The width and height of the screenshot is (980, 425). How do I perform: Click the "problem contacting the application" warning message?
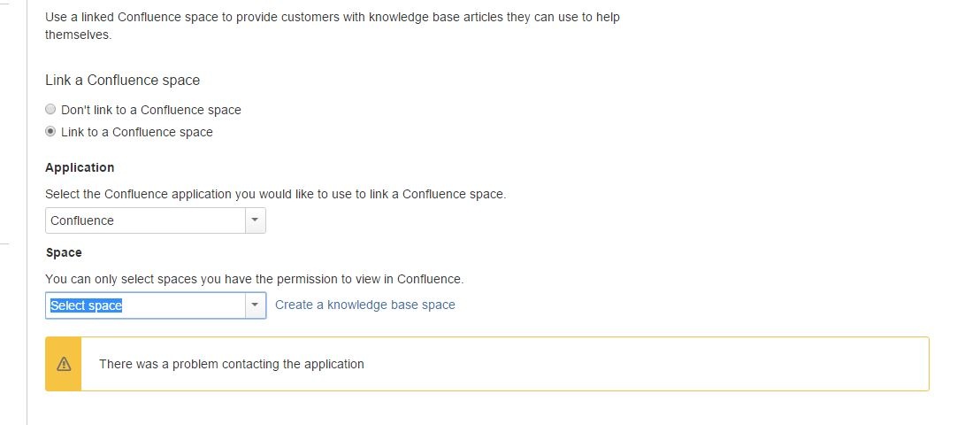tap(231, 364)
